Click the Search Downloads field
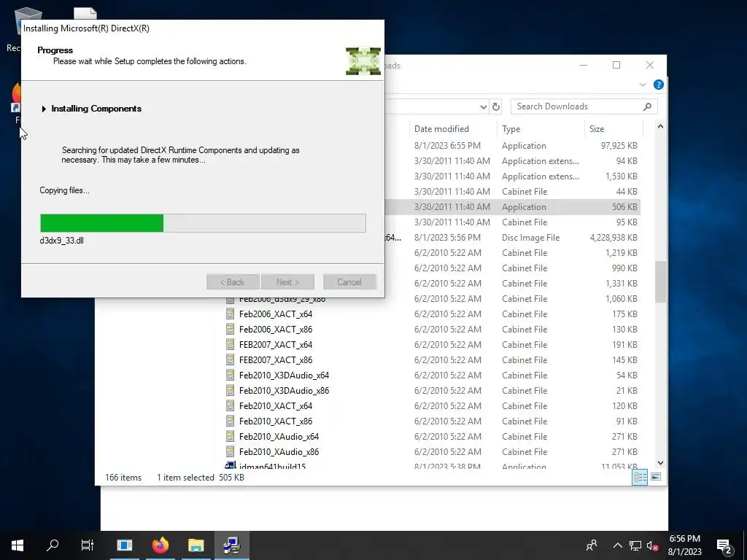The height and width of the screenshot is (560, 747). pyautogui.click(x=584, y=106)
